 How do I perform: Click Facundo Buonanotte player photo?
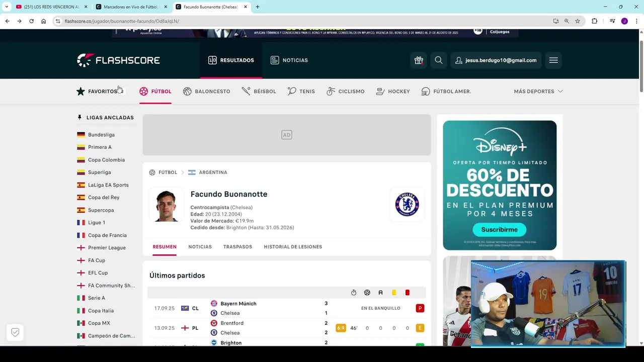pos(166,205)
